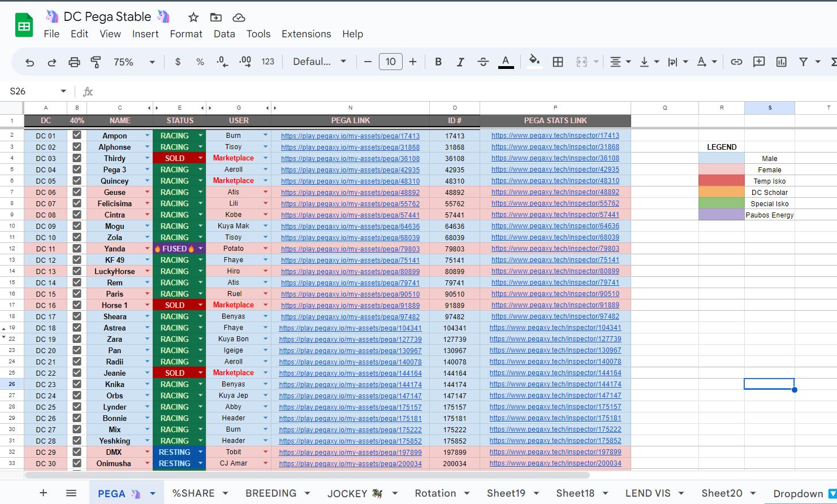Image resolution: width=837 pixels, height=504 pixels.
Task: Open the cell name box dropdown
Action: [63, 92]
